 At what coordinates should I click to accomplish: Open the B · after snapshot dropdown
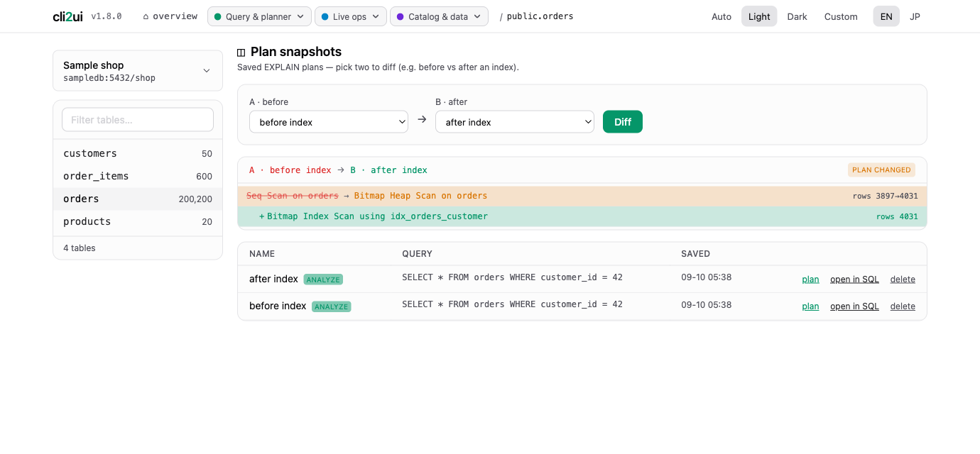click(515, 122)
